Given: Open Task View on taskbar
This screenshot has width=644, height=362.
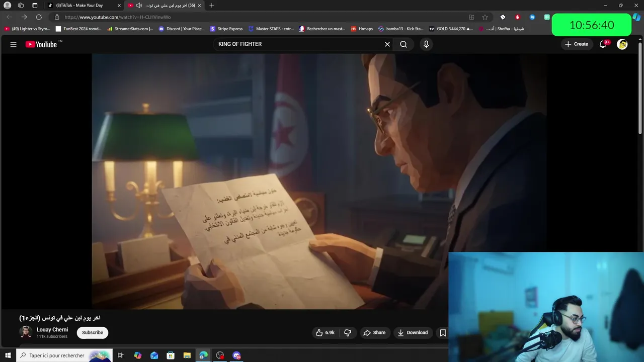Looking at the screenshot, I should point(121,355).
